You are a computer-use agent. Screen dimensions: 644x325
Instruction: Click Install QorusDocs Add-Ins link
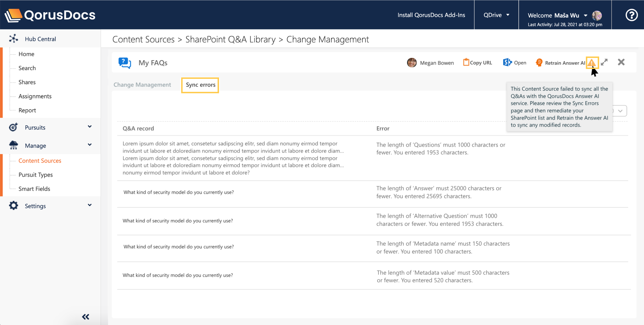point(431,15)
